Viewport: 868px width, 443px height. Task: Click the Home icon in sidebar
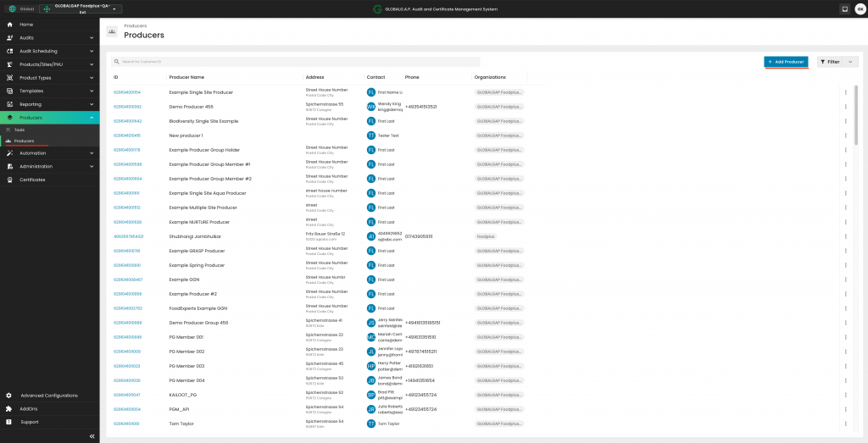9,25
